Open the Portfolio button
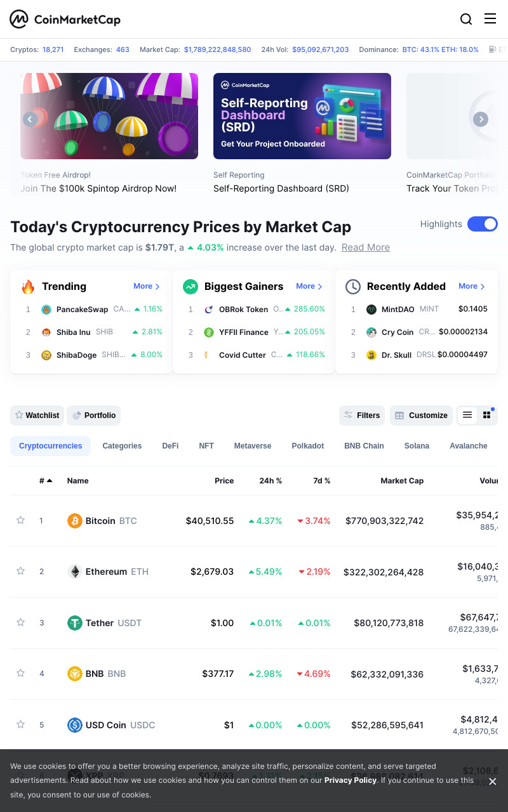 94,416
